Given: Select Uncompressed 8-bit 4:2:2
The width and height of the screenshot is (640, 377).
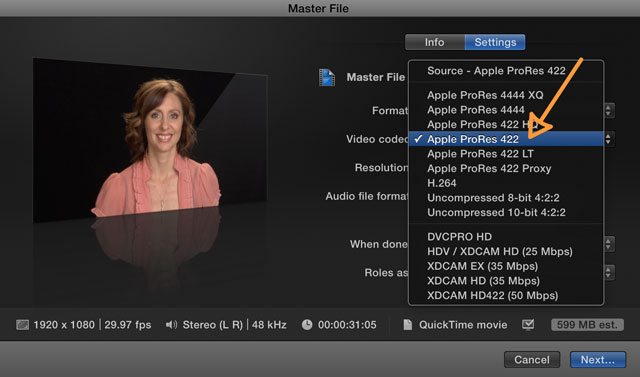Looking at the screenshot, I should pos(506,198).
